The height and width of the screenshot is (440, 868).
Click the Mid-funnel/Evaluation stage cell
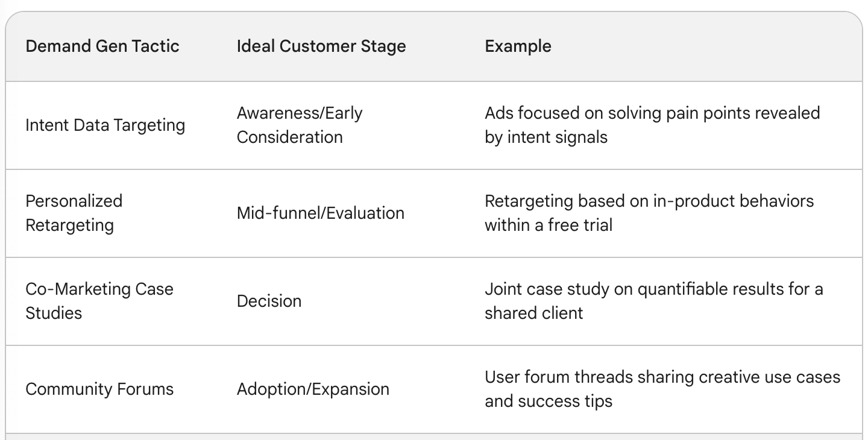pos(321,213)
